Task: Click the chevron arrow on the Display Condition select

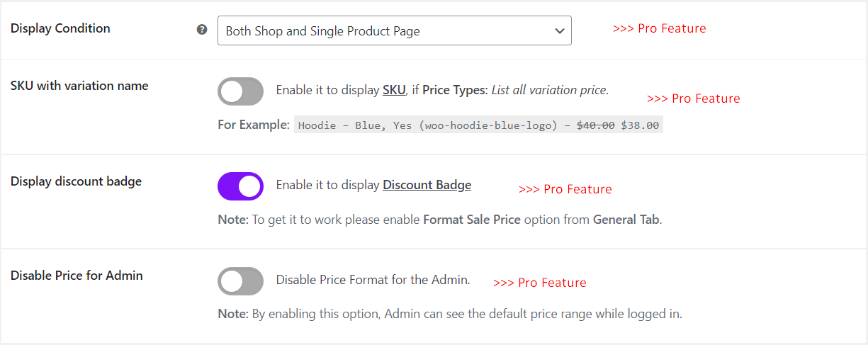Action: 559,31
